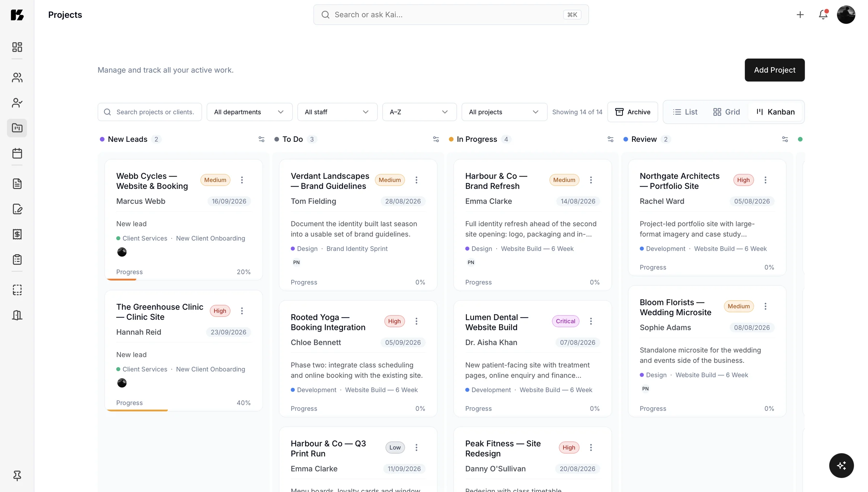Switch to List view

(685, 112)
